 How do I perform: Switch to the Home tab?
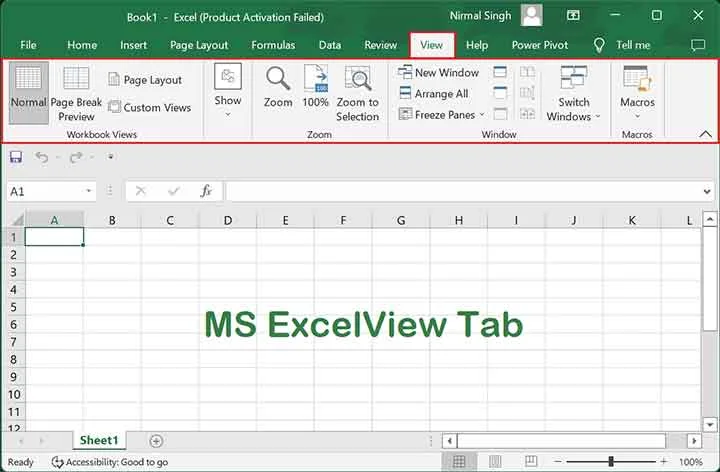[82, 45]
